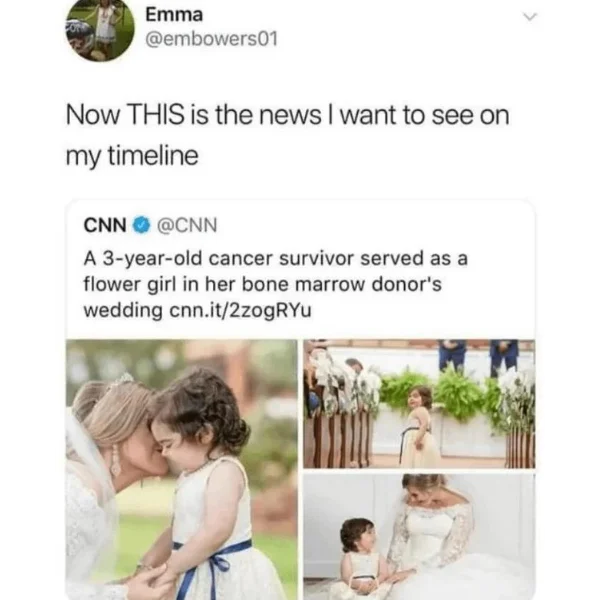The image size is (600, 600).
Task: Visit the @embowers01 handle
Action: tap(211, 39)
